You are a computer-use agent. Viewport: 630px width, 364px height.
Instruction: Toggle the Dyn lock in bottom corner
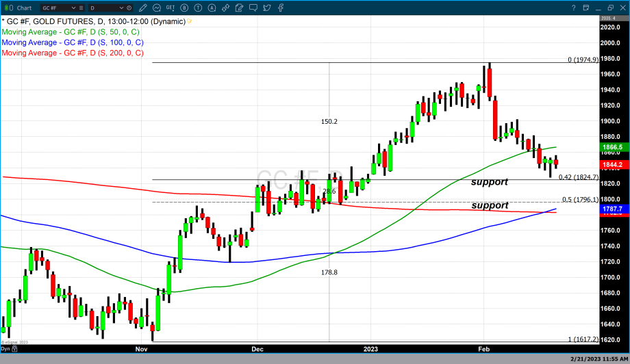pos(8,348)
